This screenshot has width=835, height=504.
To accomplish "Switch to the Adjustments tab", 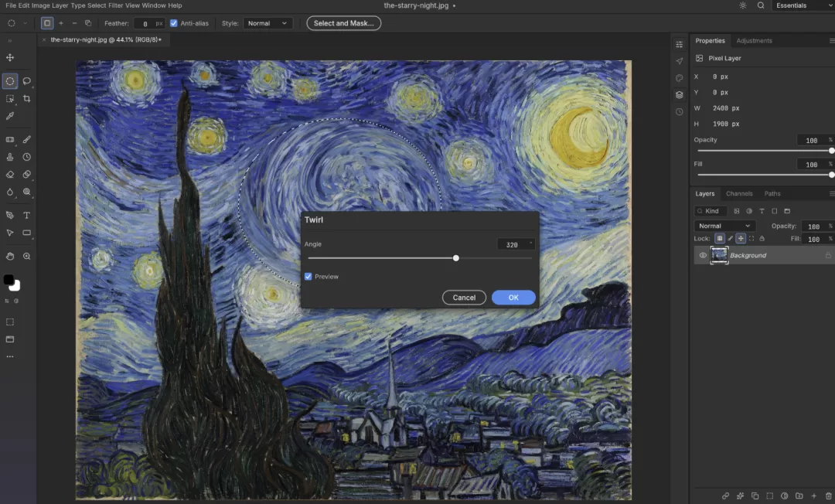I will (754, 40).
